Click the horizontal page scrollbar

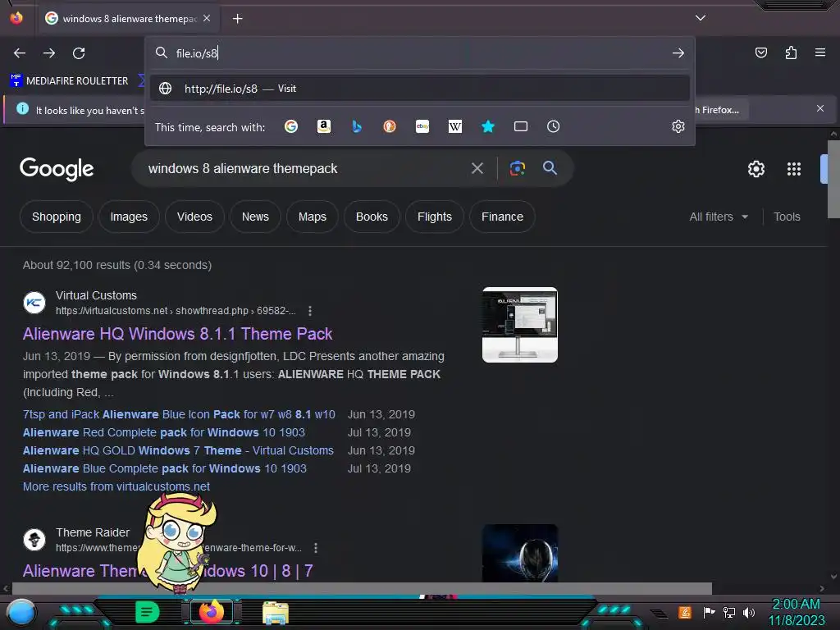(x=362, y=588)
